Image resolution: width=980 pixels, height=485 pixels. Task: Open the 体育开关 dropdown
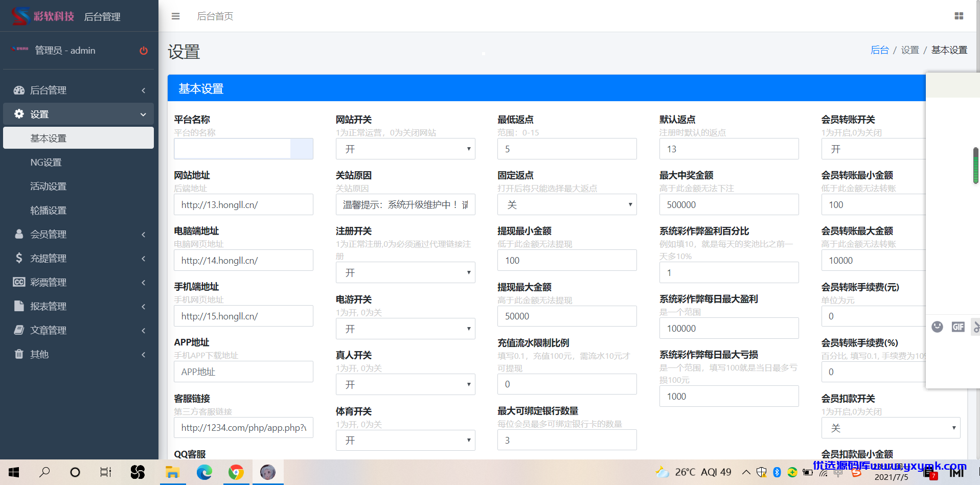pyautogui.click(x=405, y=440)
